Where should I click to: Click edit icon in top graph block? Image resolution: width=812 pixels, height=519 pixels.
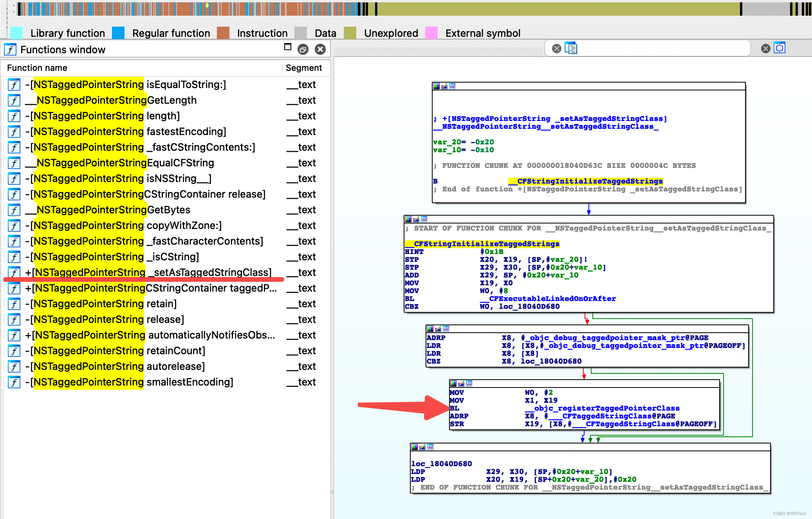coord(444,86)
